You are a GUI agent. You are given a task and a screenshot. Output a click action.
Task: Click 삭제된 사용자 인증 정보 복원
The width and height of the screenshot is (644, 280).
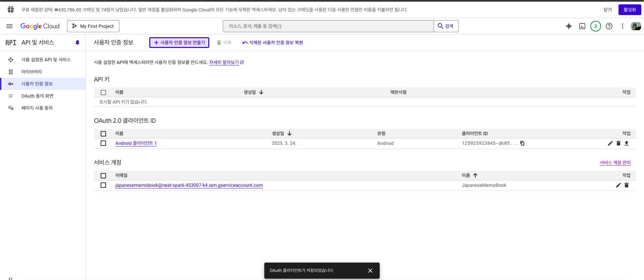(273, 43)
